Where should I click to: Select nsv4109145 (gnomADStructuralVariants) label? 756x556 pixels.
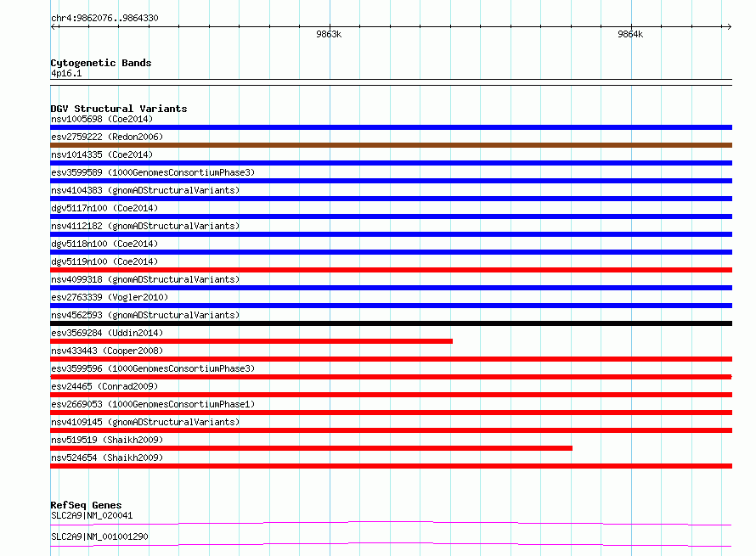pyautogui.click(x=145, y=422)
